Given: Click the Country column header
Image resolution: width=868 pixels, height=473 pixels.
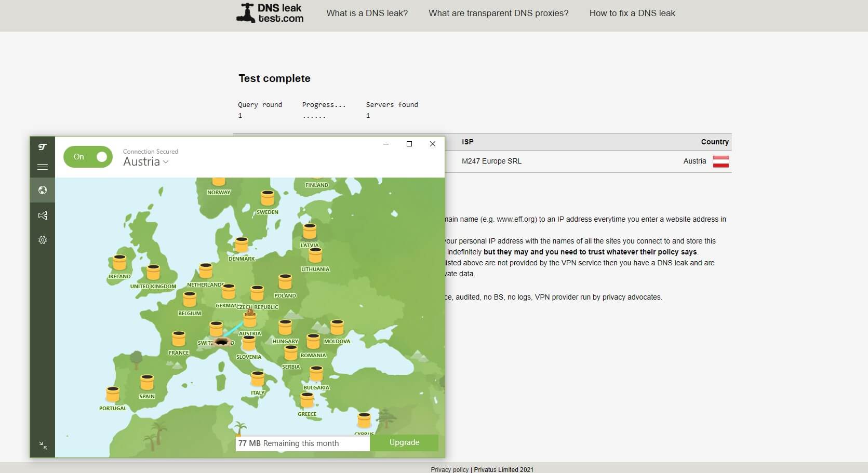Looking at the screenshot, I should tap(715, 142).
